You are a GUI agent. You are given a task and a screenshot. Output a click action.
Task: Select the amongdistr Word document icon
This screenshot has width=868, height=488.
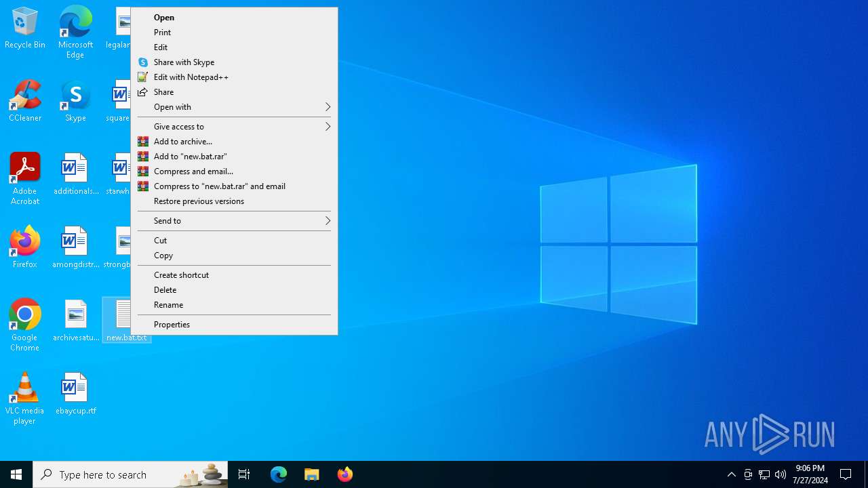[75, 247]
